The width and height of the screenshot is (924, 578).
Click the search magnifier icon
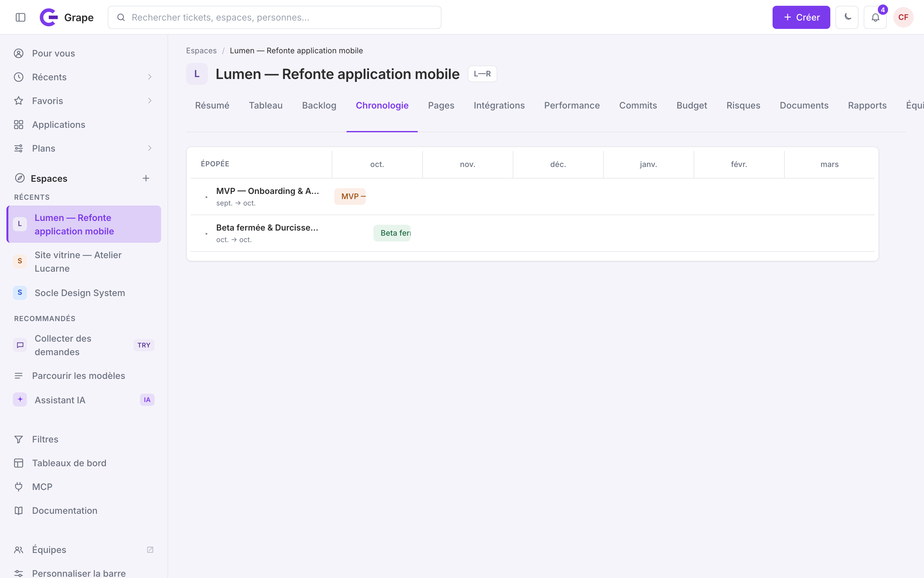pos(121,17)
